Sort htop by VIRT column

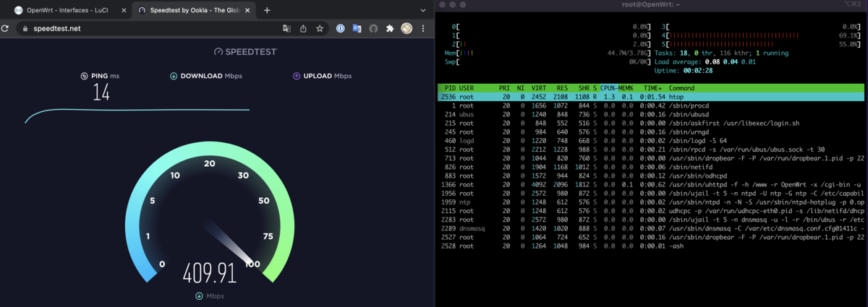point(540,88)
